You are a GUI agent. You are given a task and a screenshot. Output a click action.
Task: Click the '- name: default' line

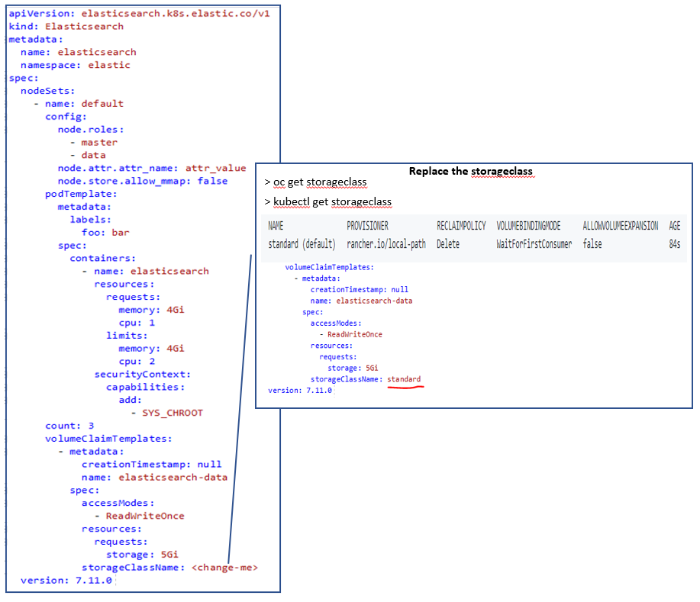(79, 104)
